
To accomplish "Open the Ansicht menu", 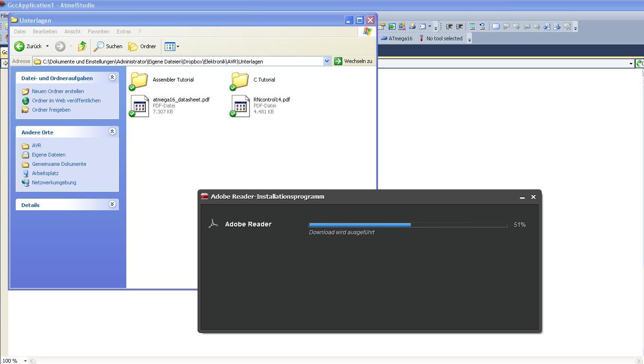I will click(73, 31).
